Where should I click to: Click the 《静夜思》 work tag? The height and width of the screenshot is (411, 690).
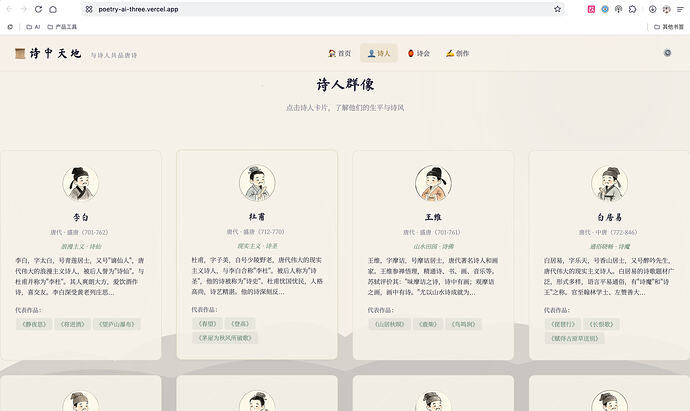34,324
